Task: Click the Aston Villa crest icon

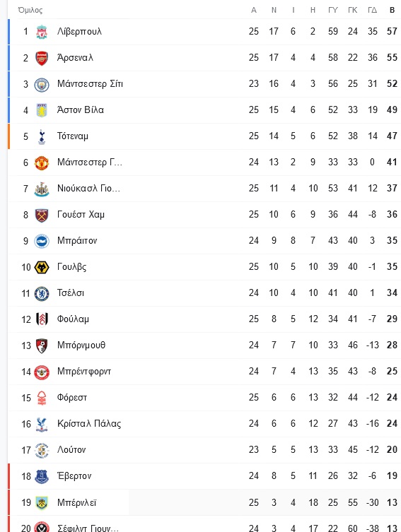Action: click(42, 110)
